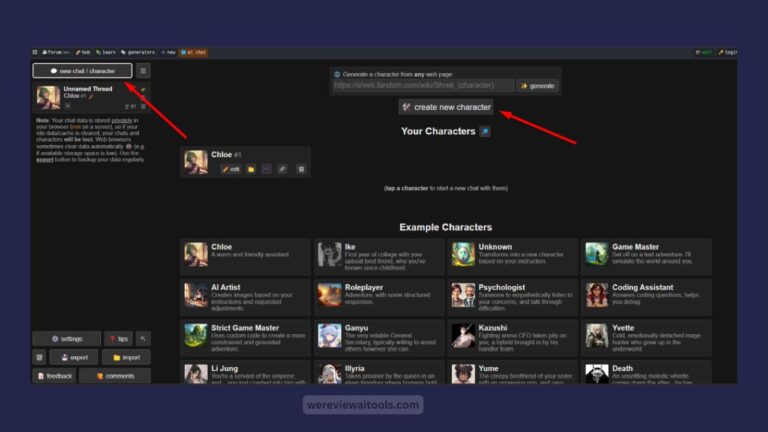Open the hamburger menu beside new chat
The height and width of the screenshot is (432, 768).
pos(143,71)
